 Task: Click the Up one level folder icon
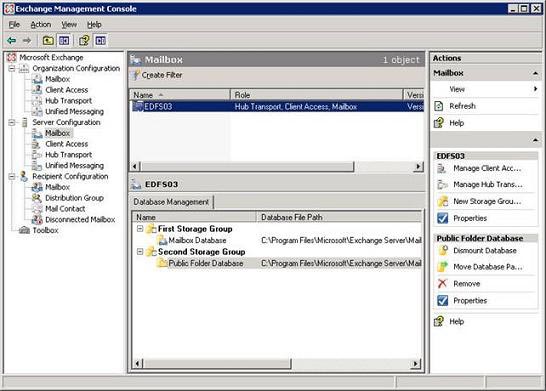point(48,41)
